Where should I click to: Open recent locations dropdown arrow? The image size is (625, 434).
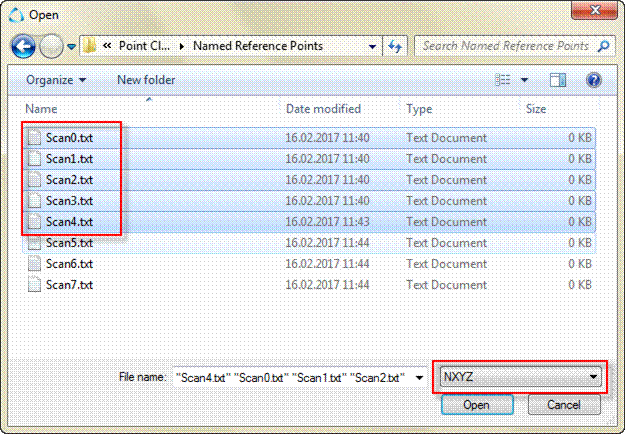click(x=71, y=47)
